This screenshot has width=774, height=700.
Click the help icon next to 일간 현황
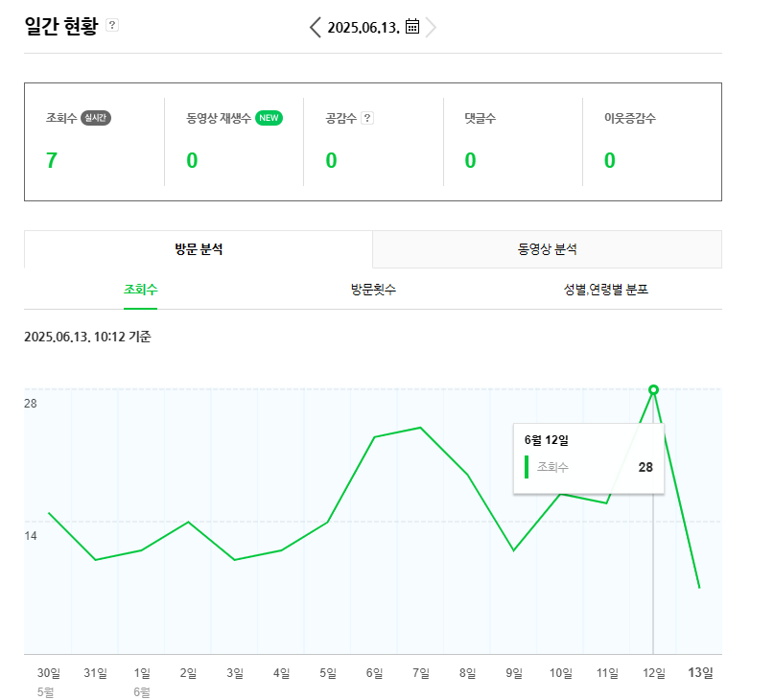coord(112,25)
